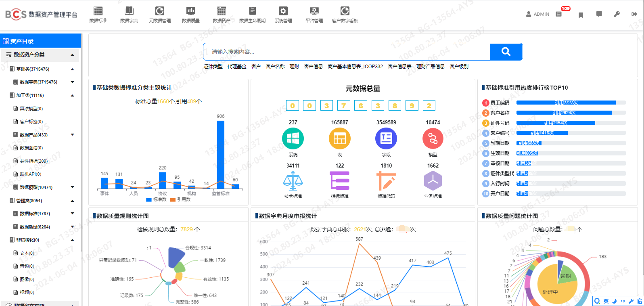Click the 系统 metadata icon

[293, 138]
